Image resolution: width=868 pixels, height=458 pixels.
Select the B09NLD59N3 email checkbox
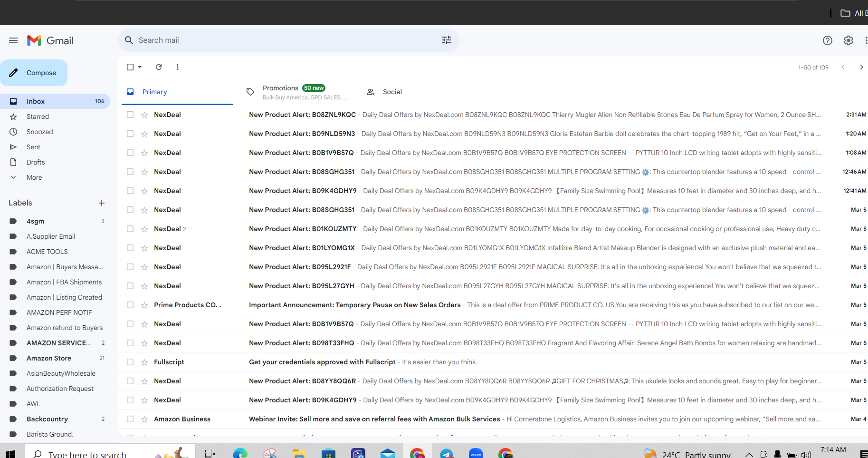(x=130, y=134)
